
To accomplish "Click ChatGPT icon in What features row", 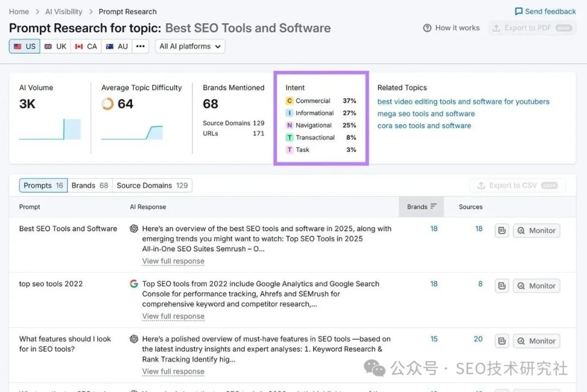I will (134, 339).
